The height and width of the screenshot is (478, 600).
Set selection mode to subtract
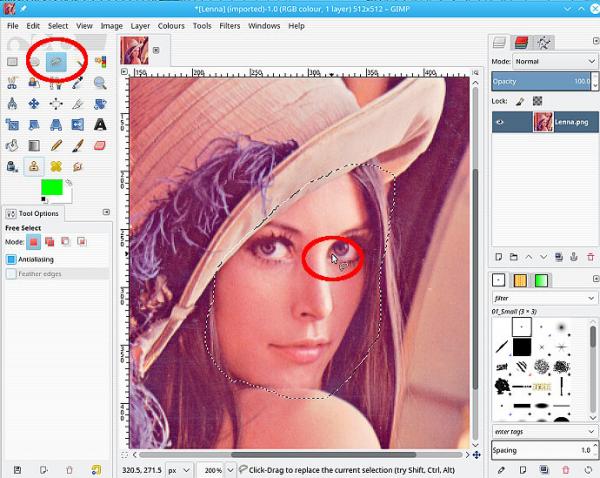pos(66,242)
